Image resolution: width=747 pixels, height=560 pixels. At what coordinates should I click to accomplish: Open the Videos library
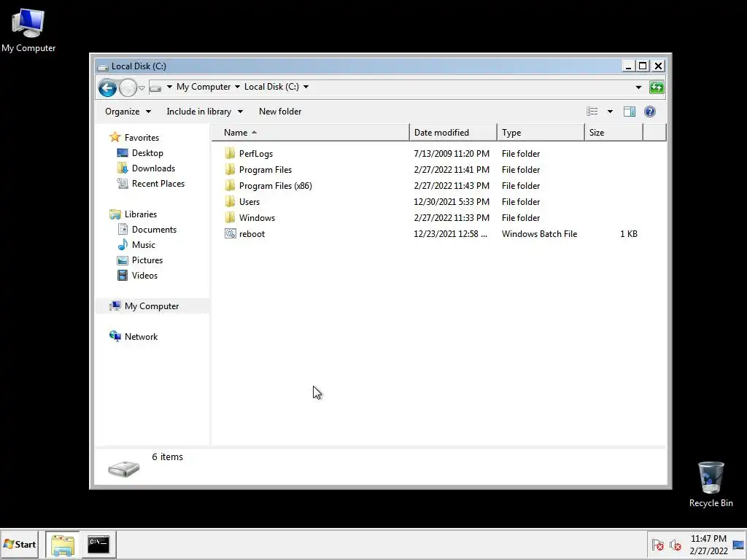[x=144, y=275]
